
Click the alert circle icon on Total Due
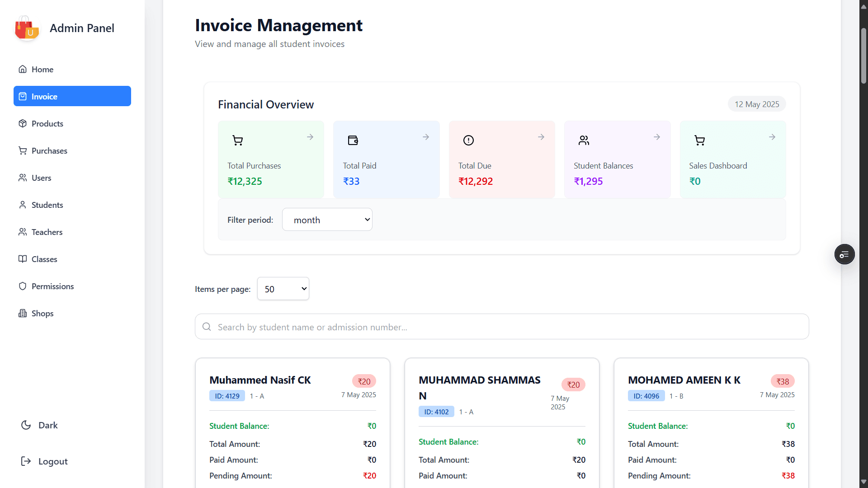click(468, 141)
